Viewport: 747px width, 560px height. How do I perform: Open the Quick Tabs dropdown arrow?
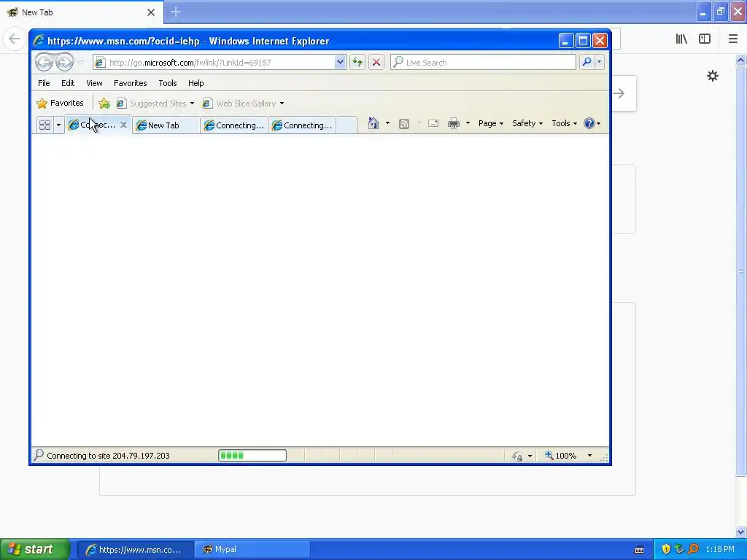pyautogui.click(x=58, y=125)
